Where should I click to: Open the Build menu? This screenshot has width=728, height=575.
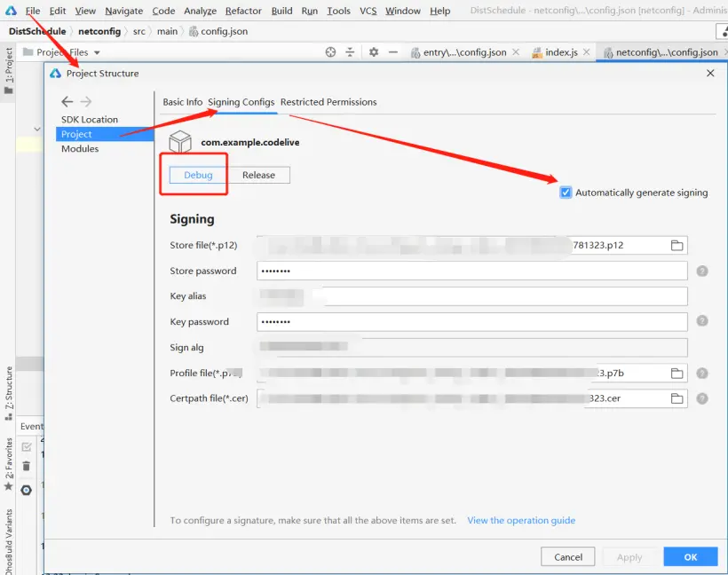(x=281, y=11)
